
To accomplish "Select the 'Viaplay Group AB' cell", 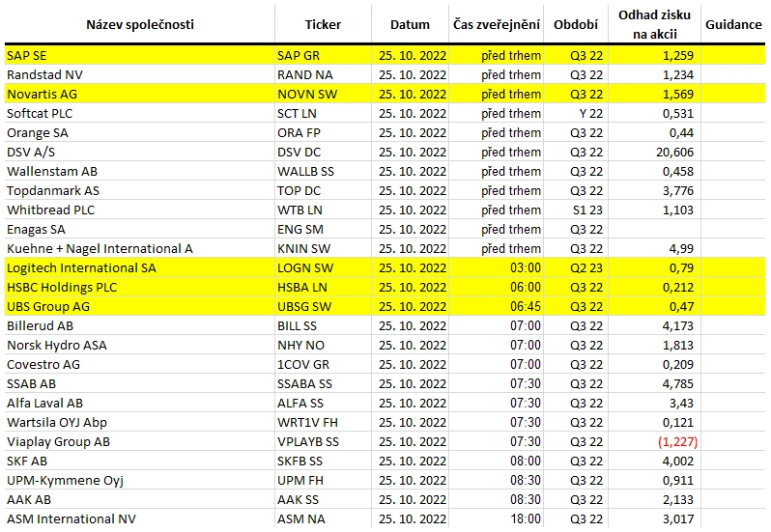I will pos(140,441).
